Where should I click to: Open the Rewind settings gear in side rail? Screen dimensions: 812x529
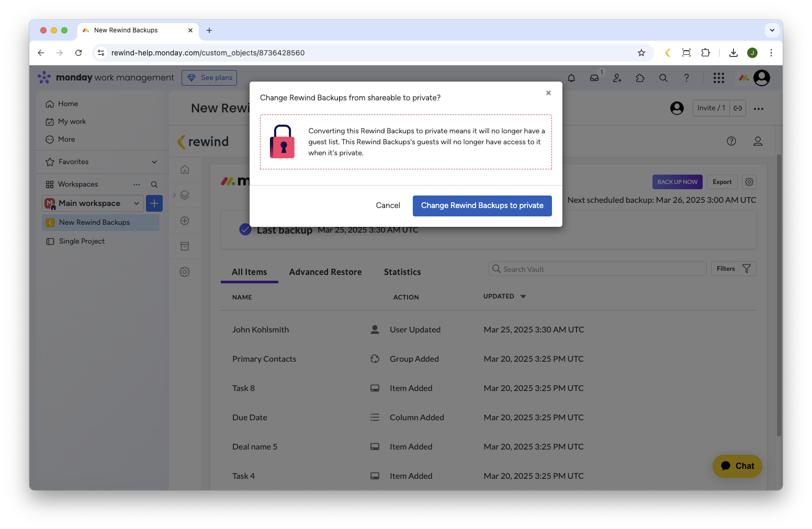(x=185, y=272)
